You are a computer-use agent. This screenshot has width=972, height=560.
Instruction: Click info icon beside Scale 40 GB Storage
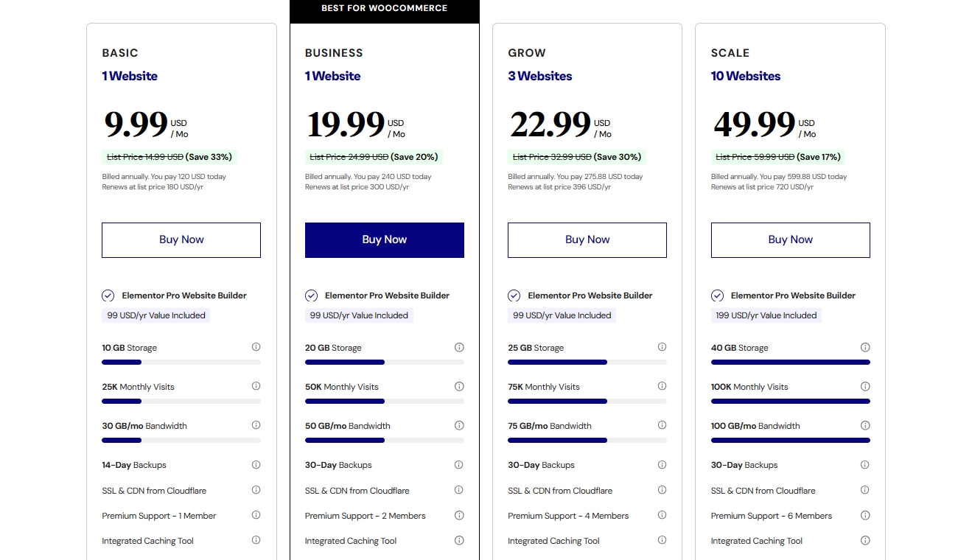865,347
